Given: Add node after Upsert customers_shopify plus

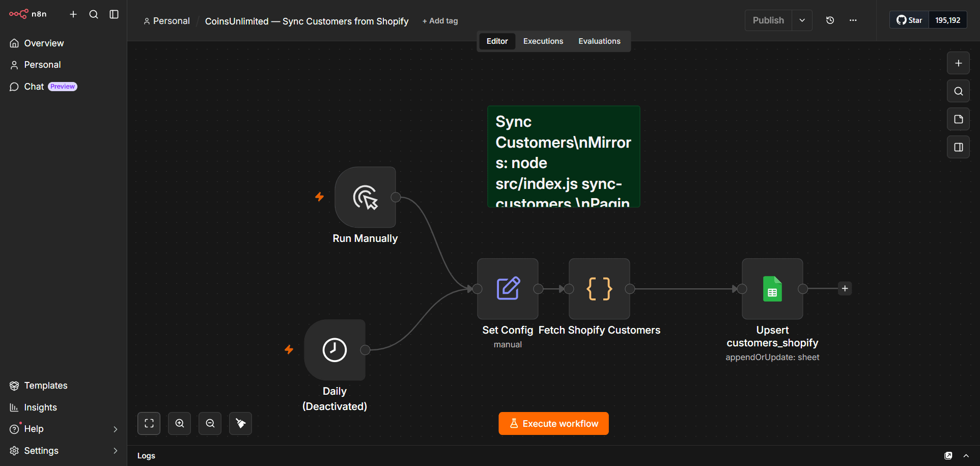Looking at the screenshot, I should 845,288.
